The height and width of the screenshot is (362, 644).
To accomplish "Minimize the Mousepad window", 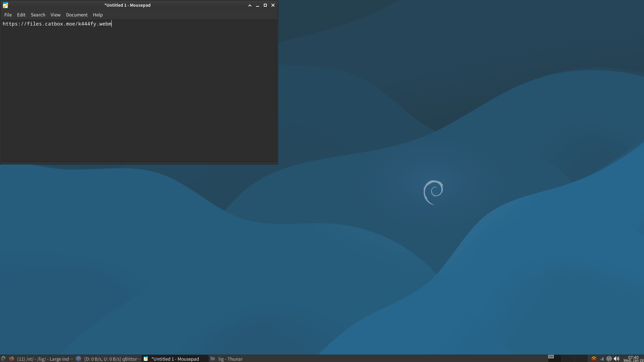I will click(x=257, y=5).
